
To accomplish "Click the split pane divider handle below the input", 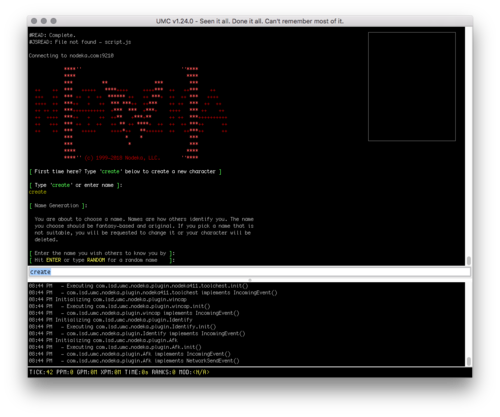I will 250,280.
